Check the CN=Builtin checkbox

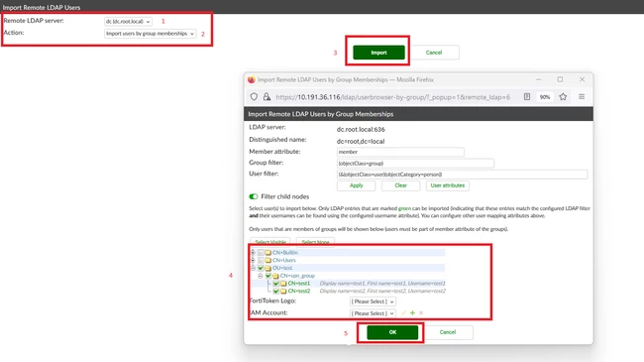[x=261, y=253]
